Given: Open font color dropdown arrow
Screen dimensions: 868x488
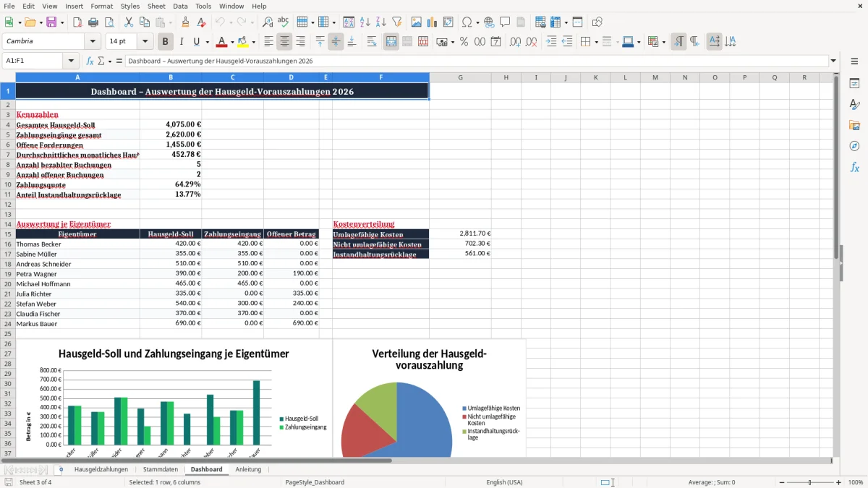Looking at the screenshot, I should click(x=232, y=42).
